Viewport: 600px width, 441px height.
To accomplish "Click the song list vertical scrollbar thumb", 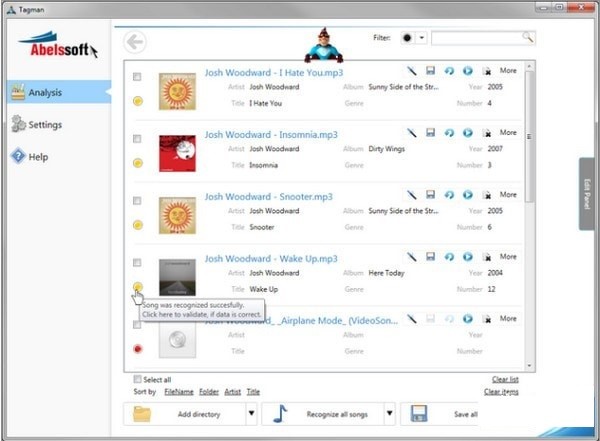I will click(529, 137).
